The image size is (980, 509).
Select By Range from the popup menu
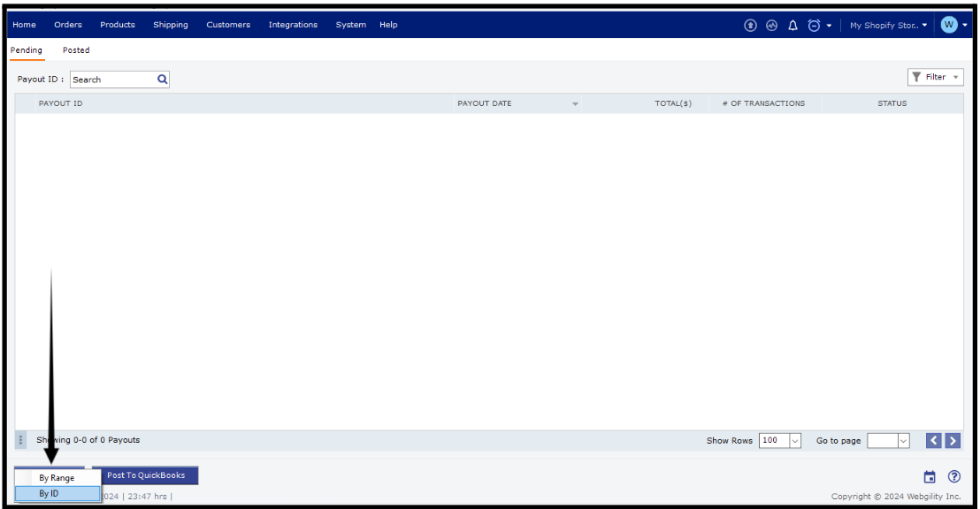57,478
